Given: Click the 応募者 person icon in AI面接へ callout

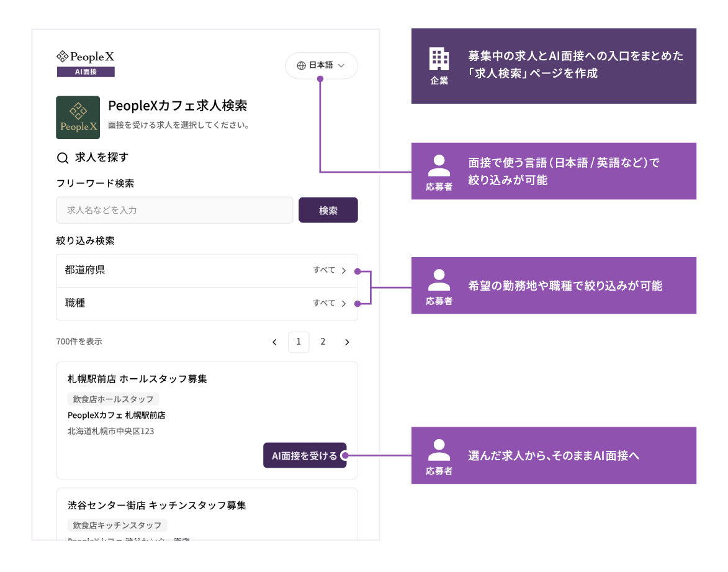Looking at the screenshot, I should [x=439, y=450].
